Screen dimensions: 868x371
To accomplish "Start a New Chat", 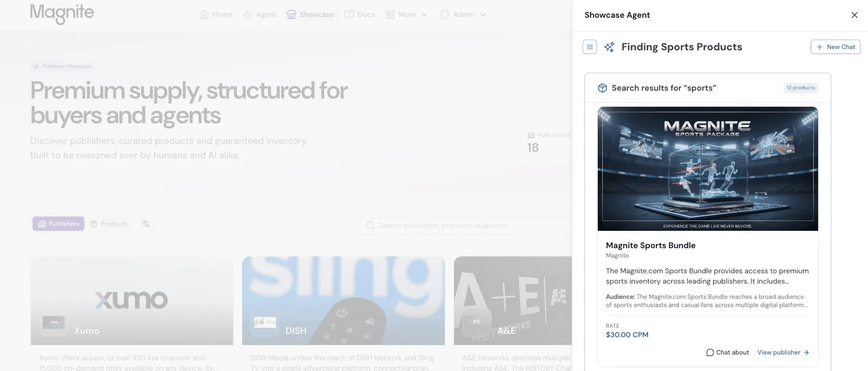I will [835, 47].
